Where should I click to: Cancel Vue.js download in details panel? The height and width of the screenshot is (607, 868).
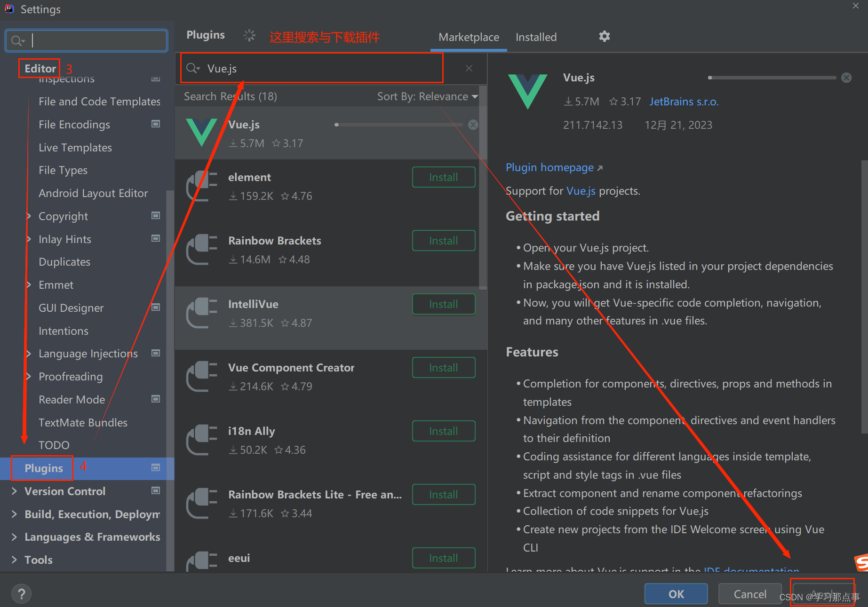[x=846, y=78]
